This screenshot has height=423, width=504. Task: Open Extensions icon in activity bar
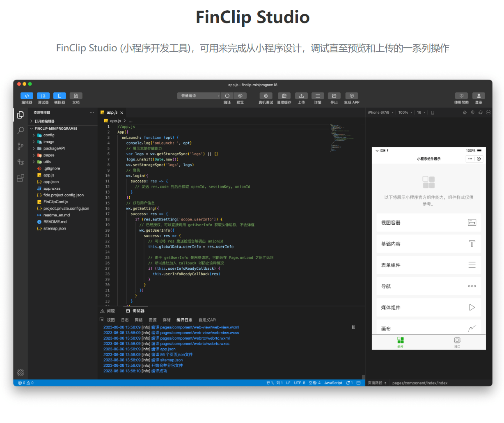click(x=21, y=178)
